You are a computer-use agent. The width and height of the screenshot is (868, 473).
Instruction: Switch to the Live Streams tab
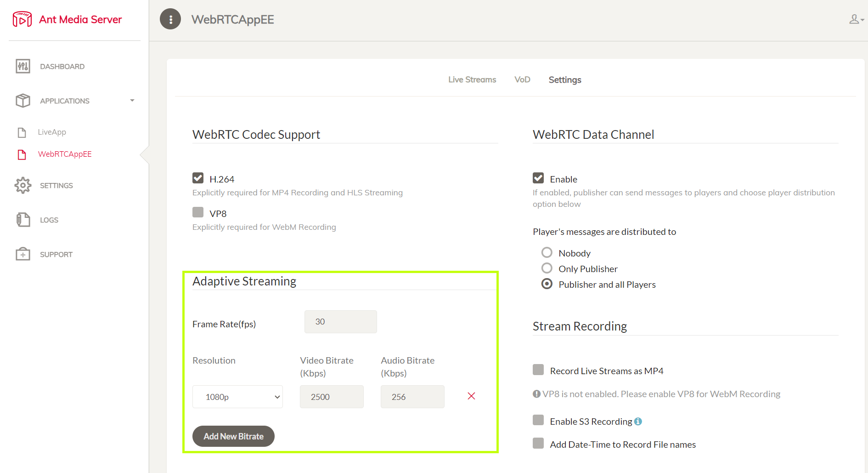[x=472, y=80]
